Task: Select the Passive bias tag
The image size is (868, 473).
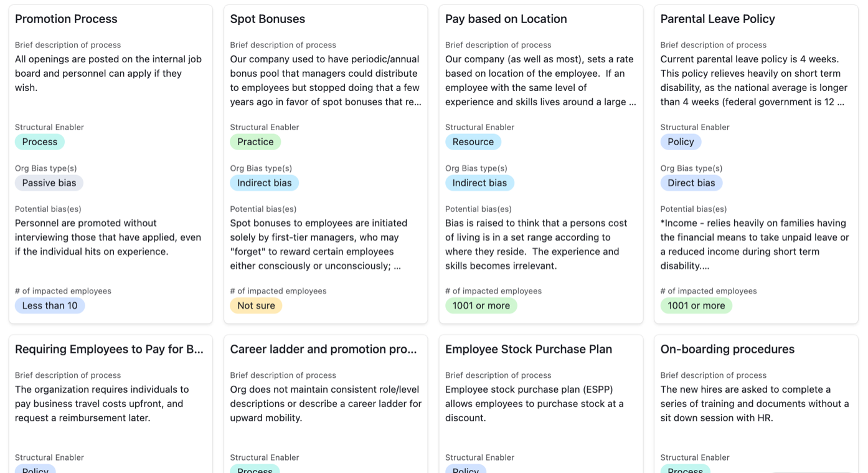Action: pos(49,183)
